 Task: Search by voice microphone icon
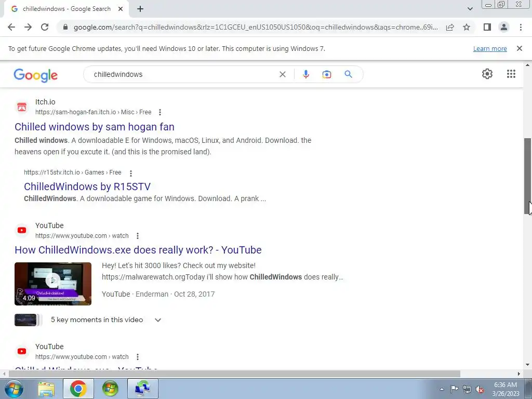pyautogui.click(x=305, y=74)
